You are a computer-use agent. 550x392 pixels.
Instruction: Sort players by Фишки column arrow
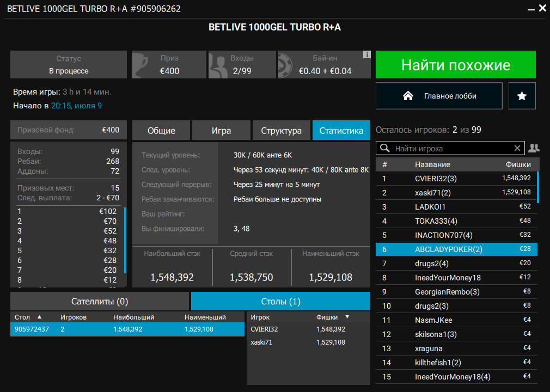tap(347, 316)
